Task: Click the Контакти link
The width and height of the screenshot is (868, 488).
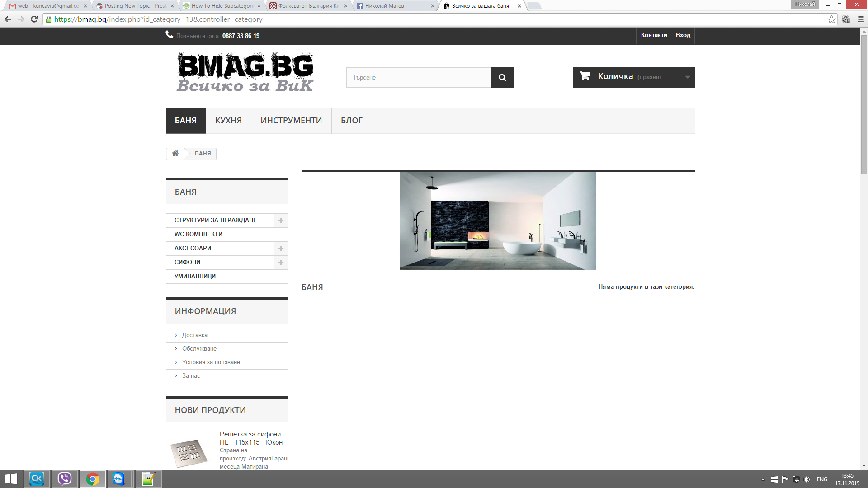Action: pyautogui.click(x=654, y=35)
